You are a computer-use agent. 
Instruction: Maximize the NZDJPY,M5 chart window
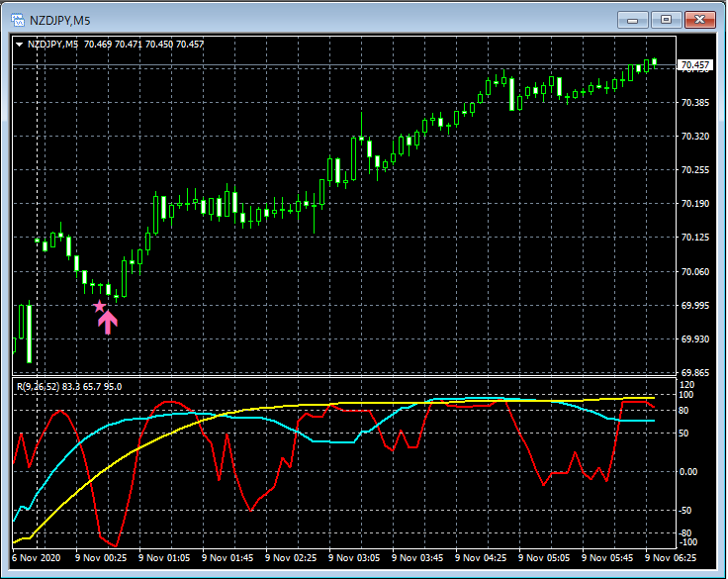tap(666, 19)
